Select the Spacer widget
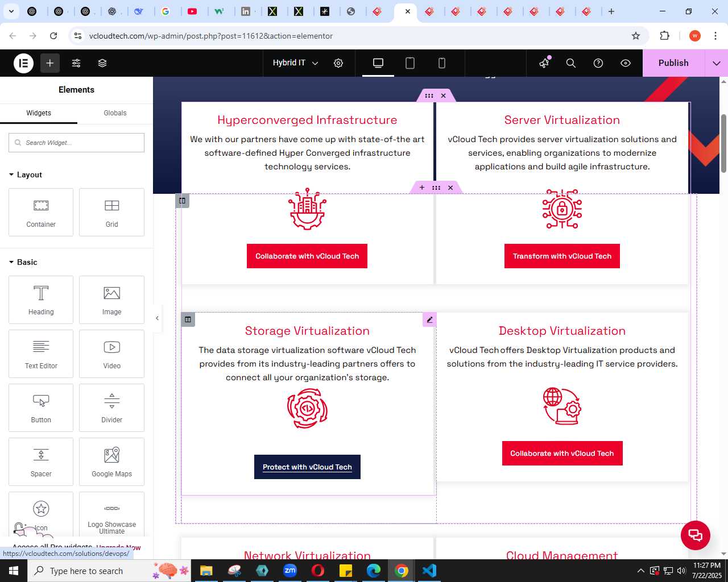The width and height of the screenshot is (728, 582). tap(41, 462)
